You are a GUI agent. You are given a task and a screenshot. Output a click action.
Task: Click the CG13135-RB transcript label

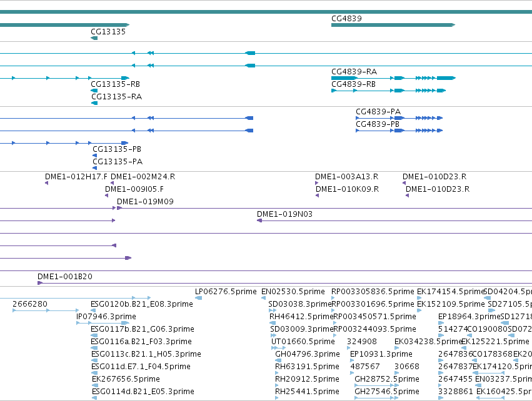pyautogui.click(x=115, y=84)
